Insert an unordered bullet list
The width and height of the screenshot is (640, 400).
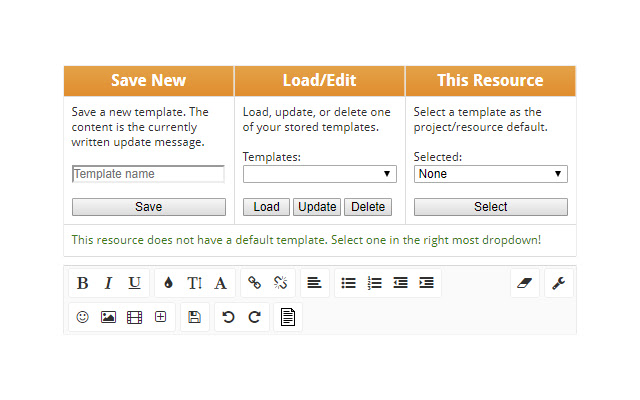[348, 283]
